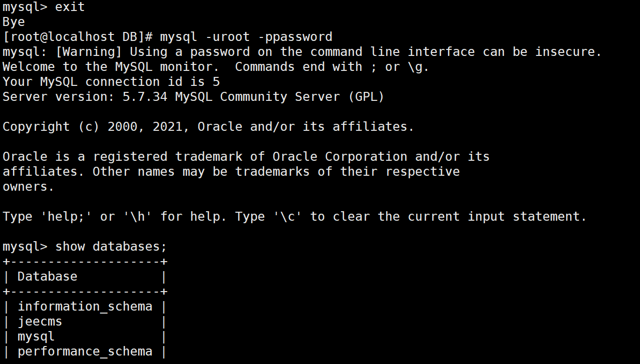Click the 'Welcome to the MySQL monitor' line

coord(110,67)
